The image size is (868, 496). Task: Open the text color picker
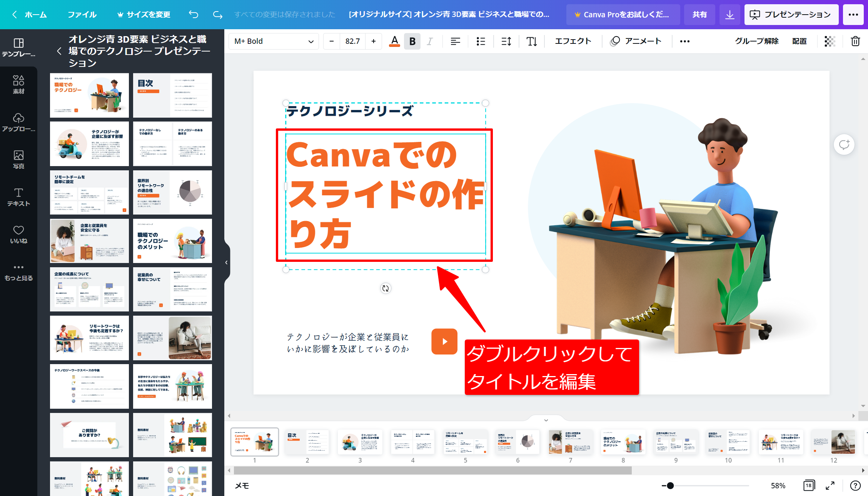tap(394, 41)
